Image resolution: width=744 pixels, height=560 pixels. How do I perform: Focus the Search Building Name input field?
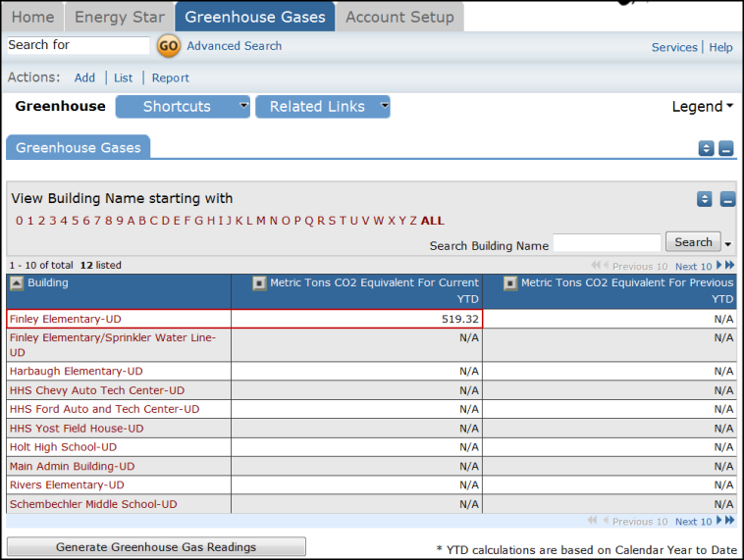[607, 243]
